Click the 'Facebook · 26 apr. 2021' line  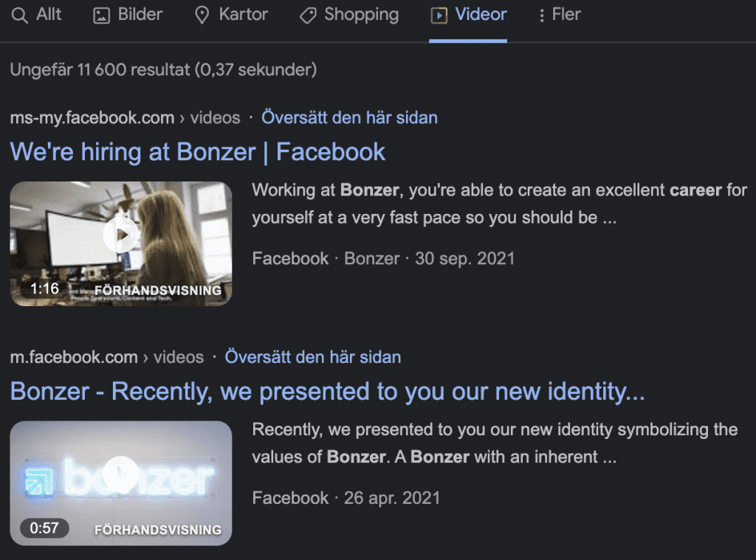point(346,498)
